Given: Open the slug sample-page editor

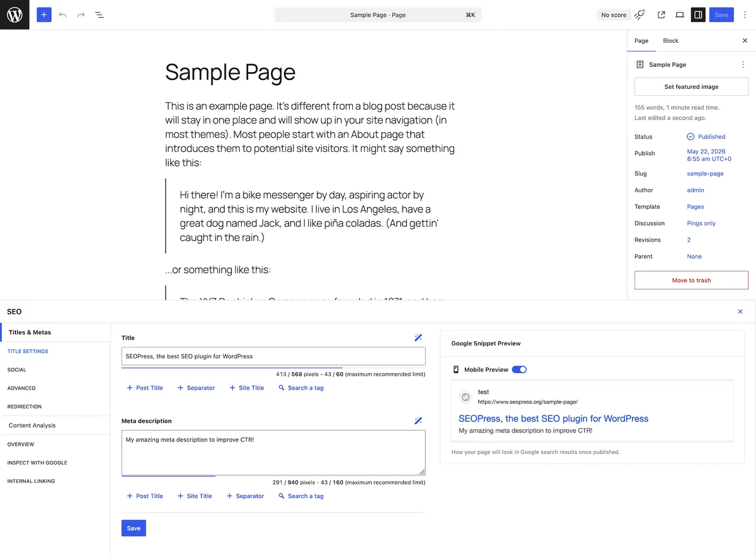Looking at the screenshot, I should click(x=705, y=173).
